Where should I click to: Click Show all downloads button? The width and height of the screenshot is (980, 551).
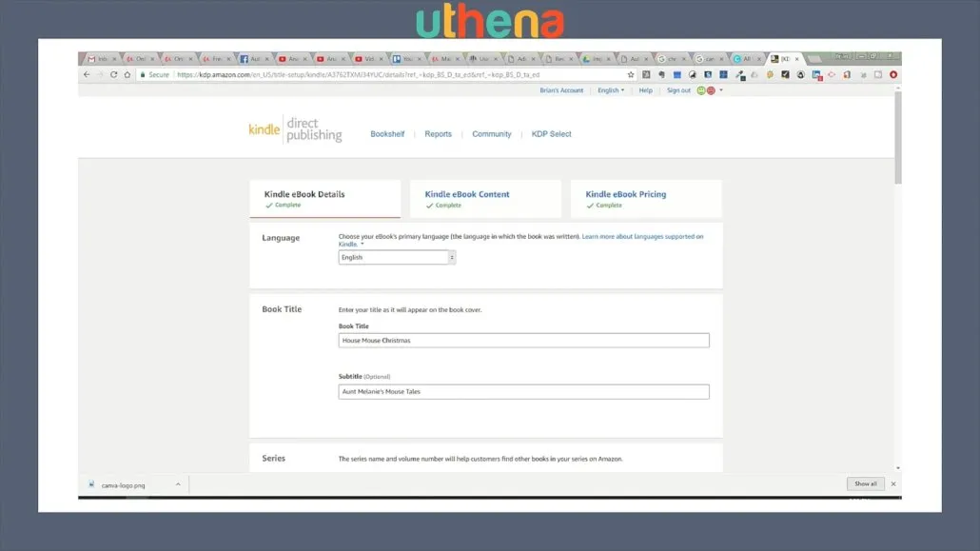[x=866, y=483]
